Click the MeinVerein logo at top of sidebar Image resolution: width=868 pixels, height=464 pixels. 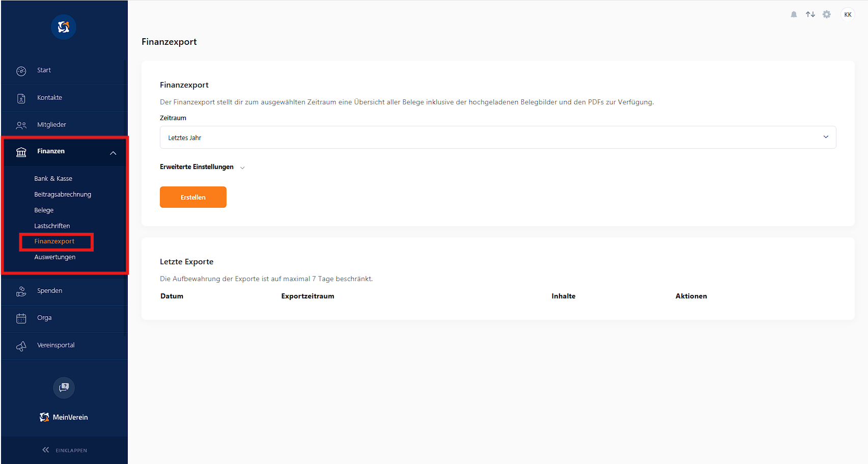(64, 27)
